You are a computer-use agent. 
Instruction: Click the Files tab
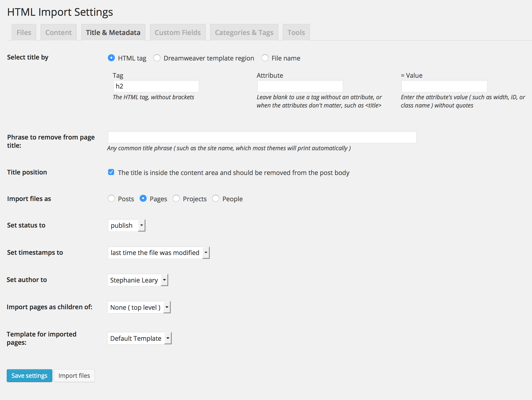point(23,32)
